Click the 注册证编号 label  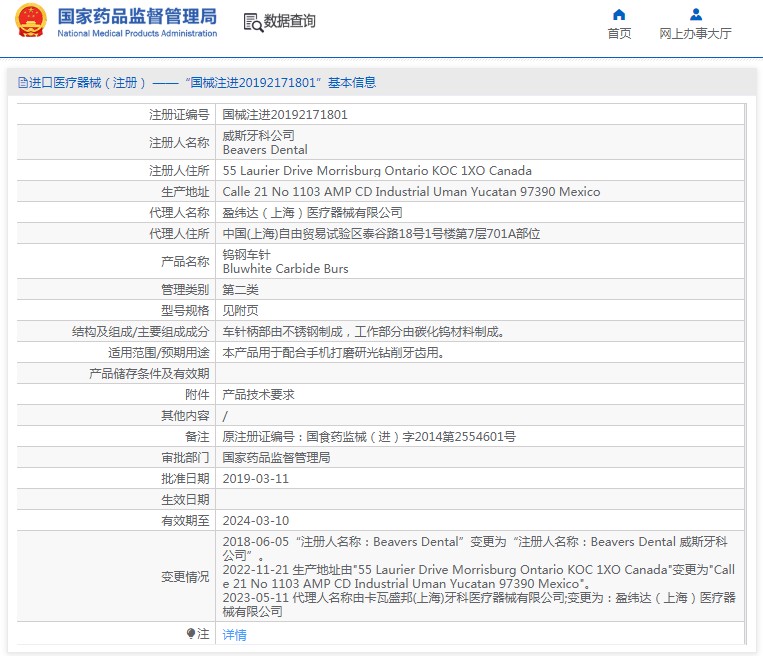[x=179, y=115]
